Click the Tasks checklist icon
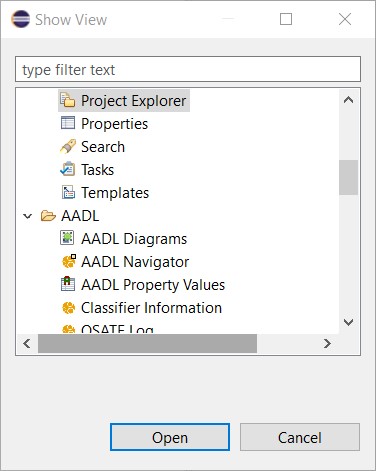 coord(68,169)
